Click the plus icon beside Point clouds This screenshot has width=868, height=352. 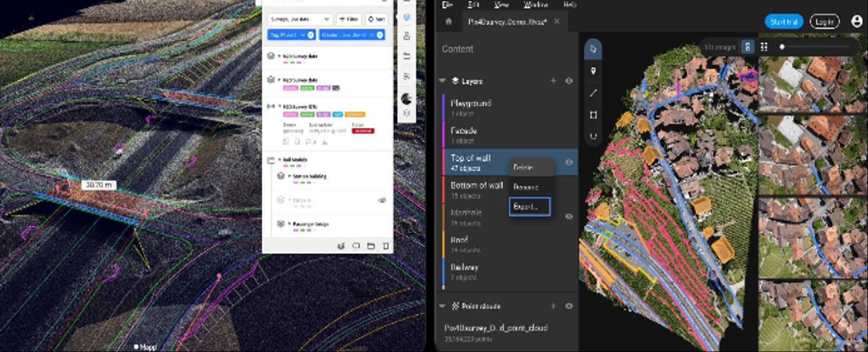pos(553,306)
